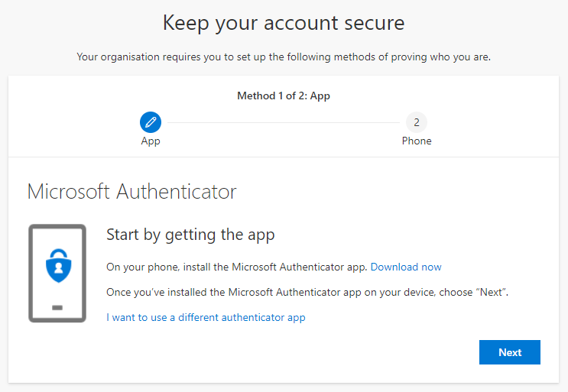This screenshot has height=392, width=568.
Task: Select the "App" step label
Action: click(151, 141)
